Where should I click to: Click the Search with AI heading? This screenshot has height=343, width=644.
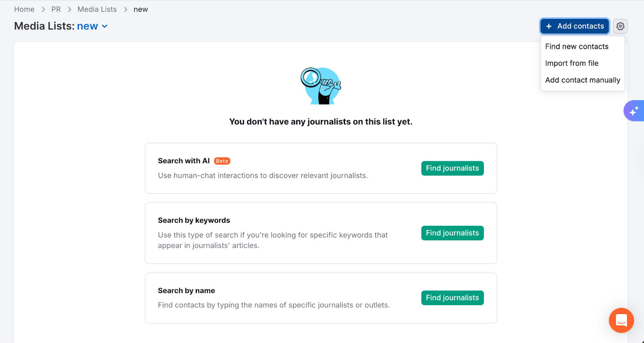pos(184,161)
